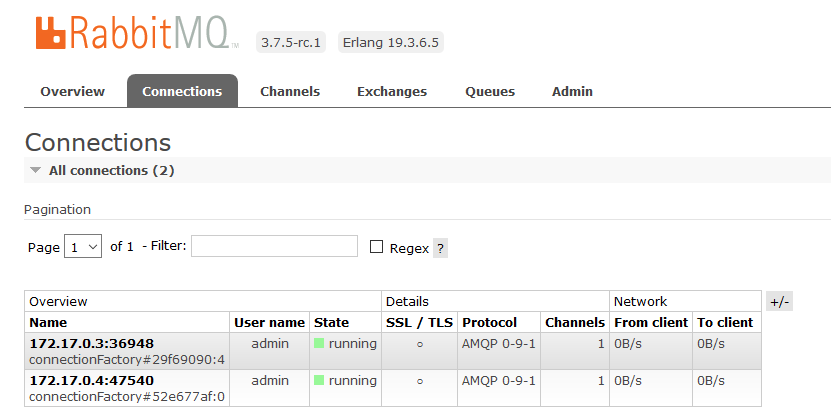Toggle column display with +/- button
831x419 pixels.
779,302
